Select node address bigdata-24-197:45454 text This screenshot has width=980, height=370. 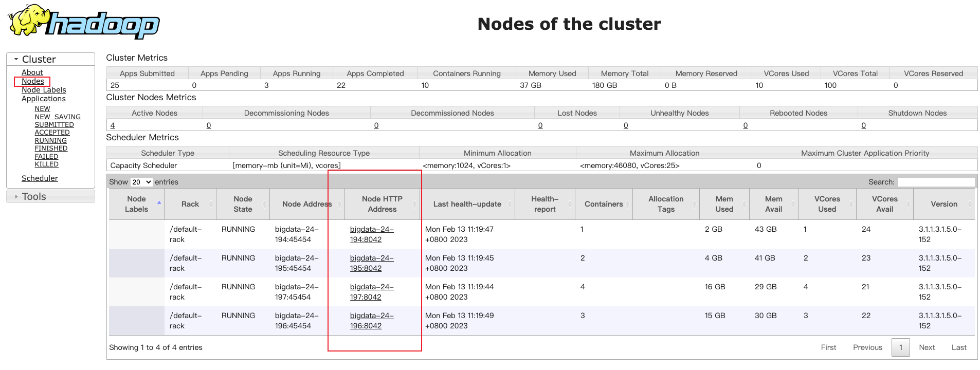[297, 292]
